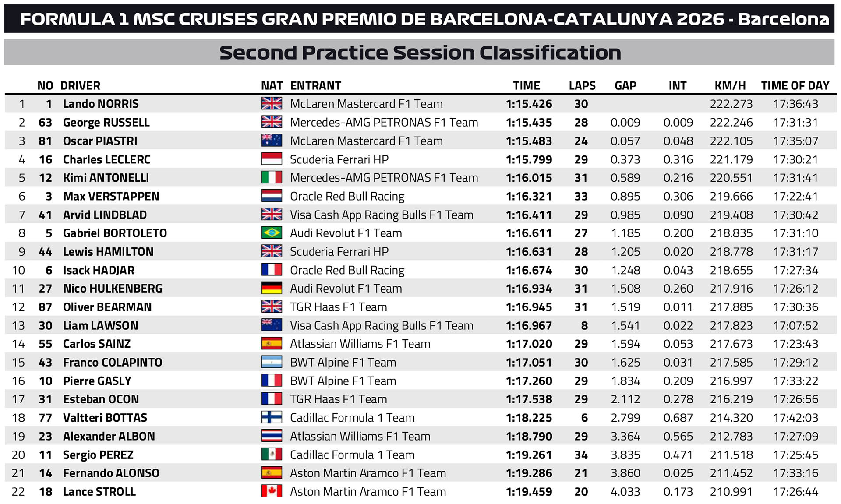Image resolution: width=841 pixels, height=504 pixels.
Task: Click the TIME OF DAY column header
Action: click(795, 85)
